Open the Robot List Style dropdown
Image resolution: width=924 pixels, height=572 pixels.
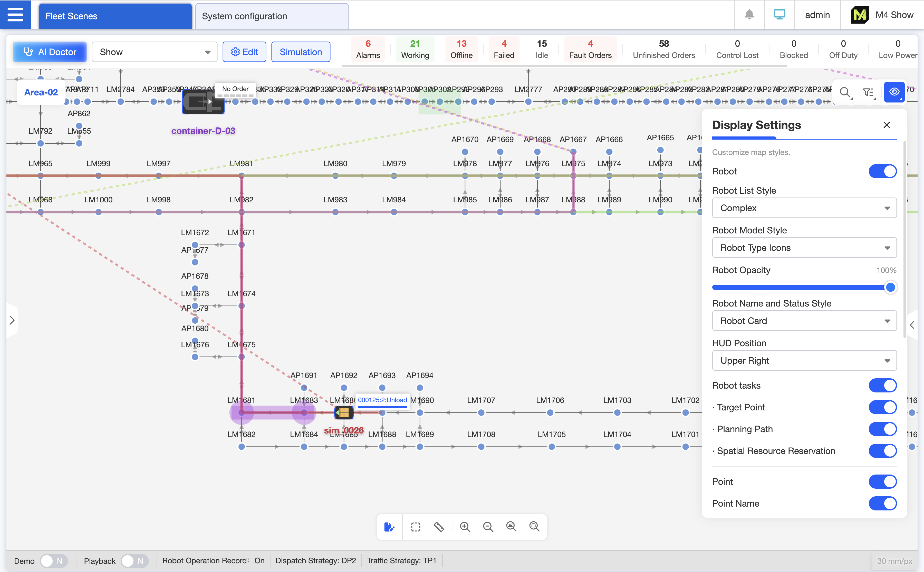pyautogui.click(x=804, y=208)
